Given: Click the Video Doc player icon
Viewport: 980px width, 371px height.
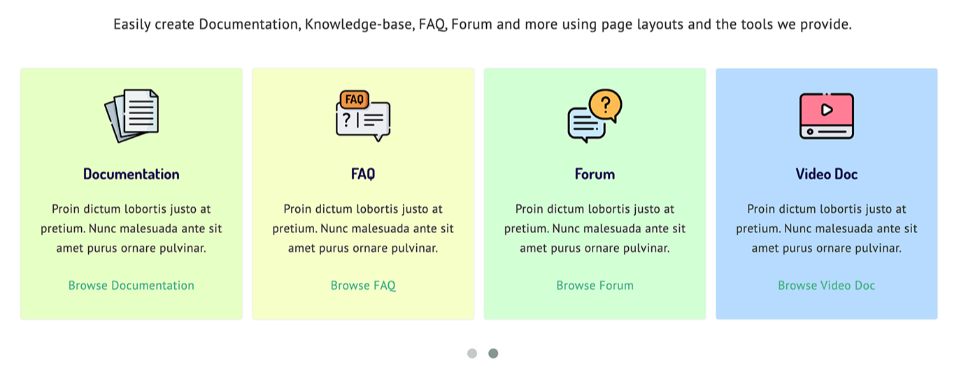Looking at the screenshot, I should tap(827, 116).
